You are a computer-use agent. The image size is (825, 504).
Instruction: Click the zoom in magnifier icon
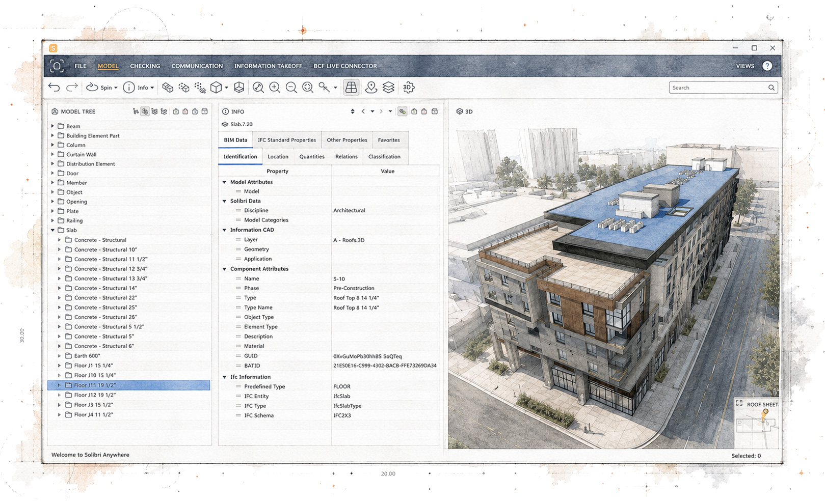(275, 88)
